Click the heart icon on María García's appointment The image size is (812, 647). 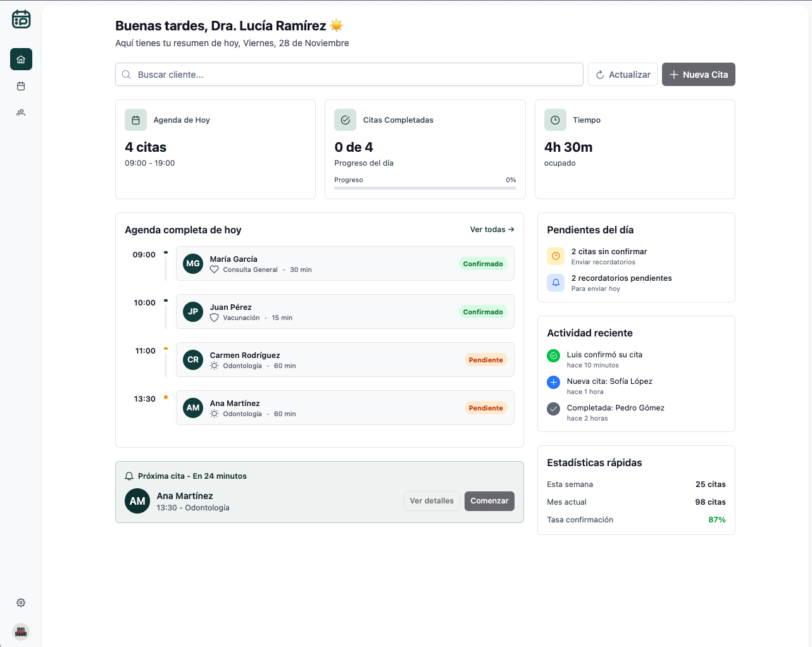(x=214, y=268)
